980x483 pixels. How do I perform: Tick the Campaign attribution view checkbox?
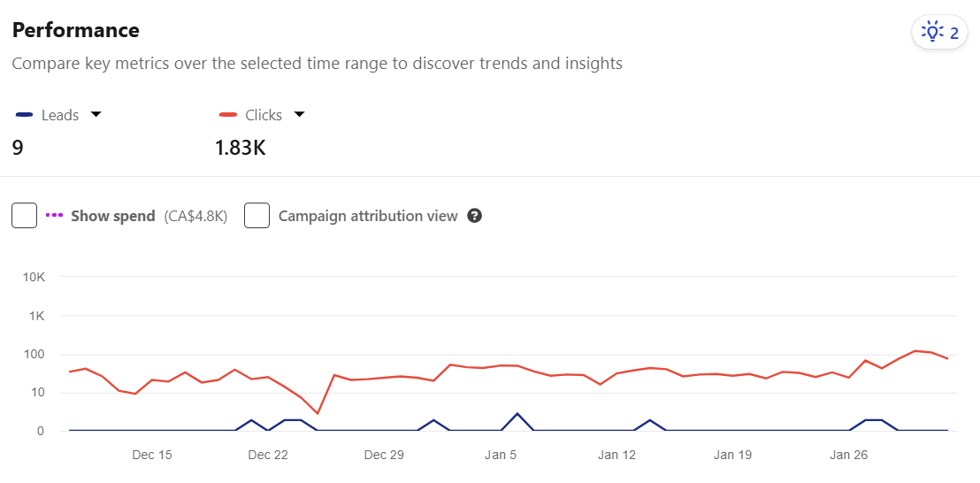click(x=256, y=216)
